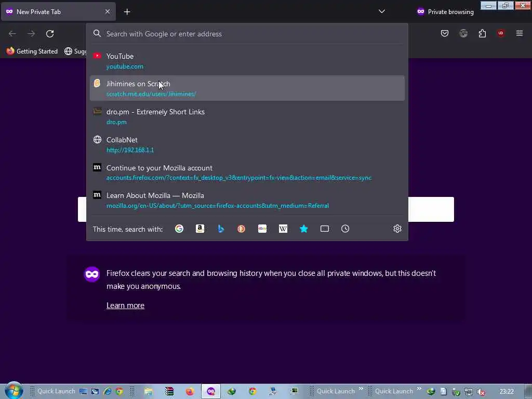This screenshot has width=532, height=399.
Task: Click the address bar search field
Action: (x=247, y=34)
